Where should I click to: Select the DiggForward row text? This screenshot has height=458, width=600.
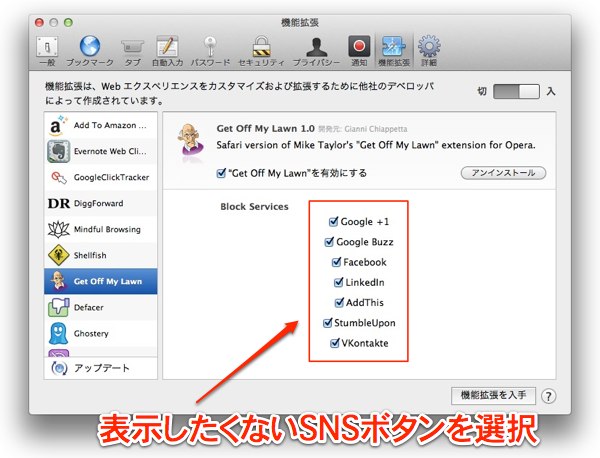(98, 203)
